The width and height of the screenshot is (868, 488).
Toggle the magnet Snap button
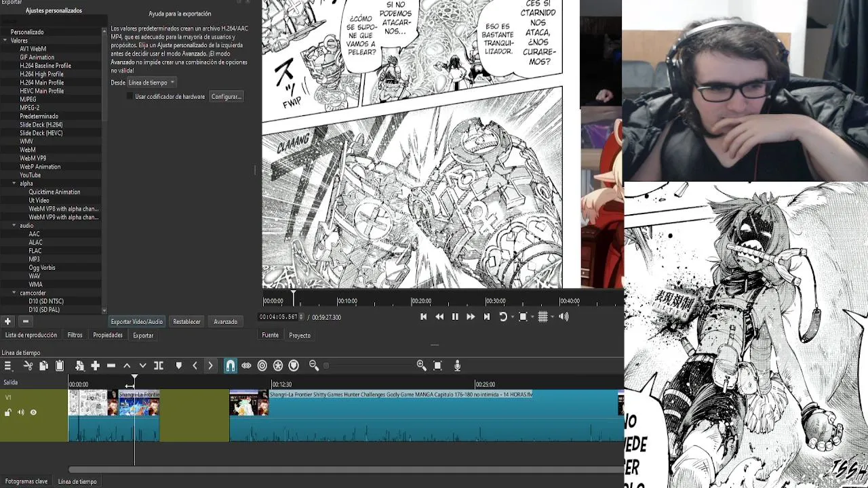tap(231, 365)
